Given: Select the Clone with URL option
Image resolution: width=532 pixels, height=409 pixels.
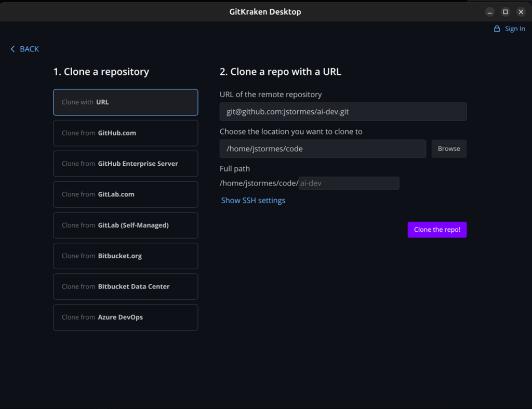Looking at the screenshot, I should 125,102.
